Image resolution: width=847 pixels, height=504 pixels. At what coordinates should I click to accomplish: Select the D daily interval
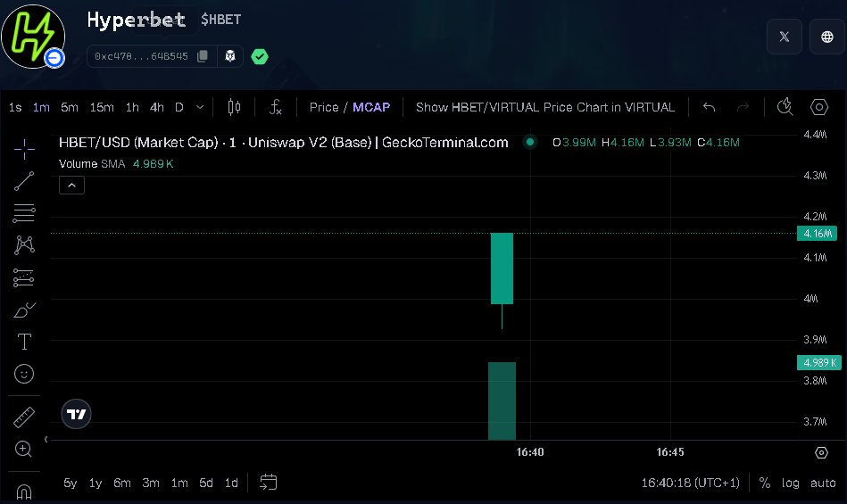click(x=179, y=107)
